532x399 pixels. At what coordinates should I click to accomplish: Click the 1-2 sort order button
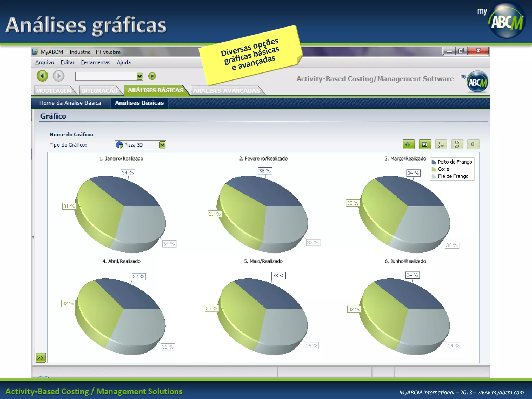click(441, 144)
